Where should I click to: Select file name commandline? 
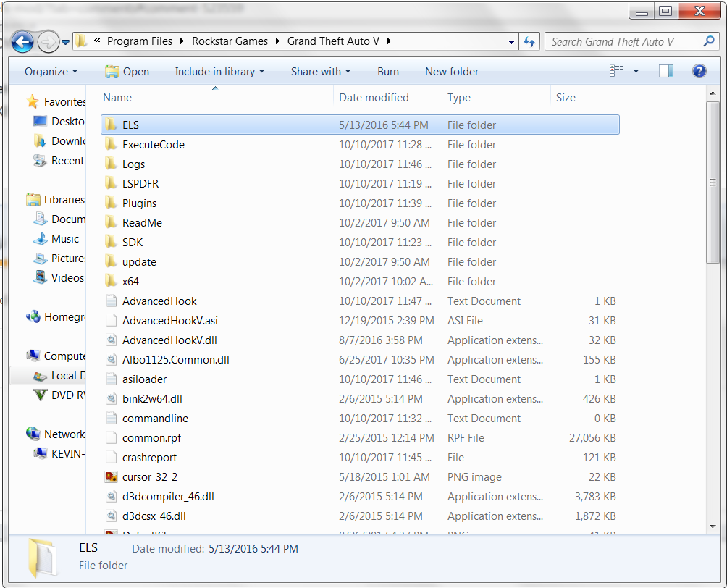click(x=155, y=419)
